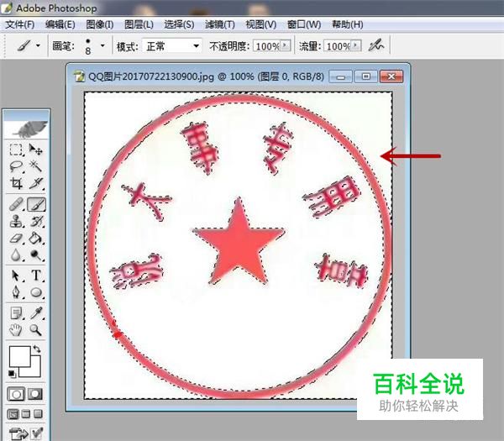
Task: Select the Healing Brush tool
Action: 16,204
